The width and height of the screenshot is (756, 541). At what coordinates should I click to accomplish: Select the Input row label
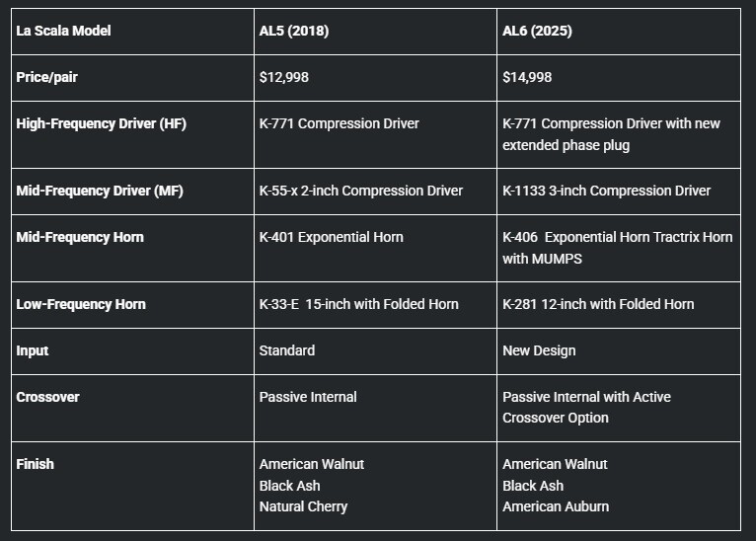33,351
